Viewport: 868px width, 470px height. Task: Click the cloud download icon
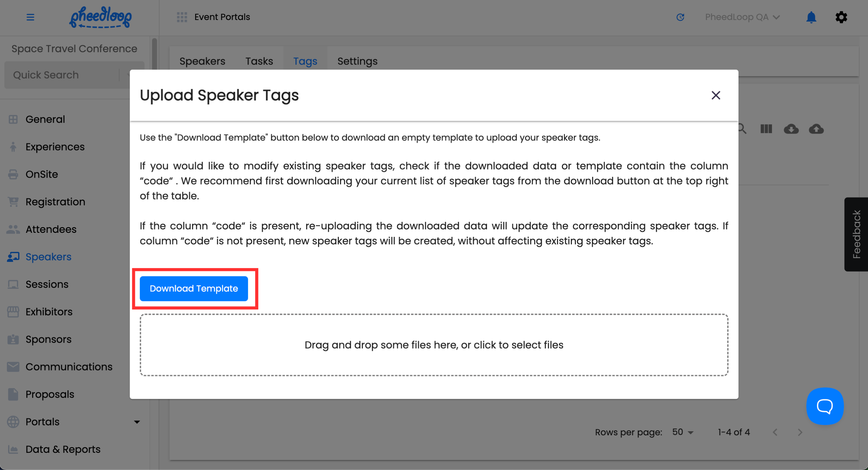tap(791, 129)
